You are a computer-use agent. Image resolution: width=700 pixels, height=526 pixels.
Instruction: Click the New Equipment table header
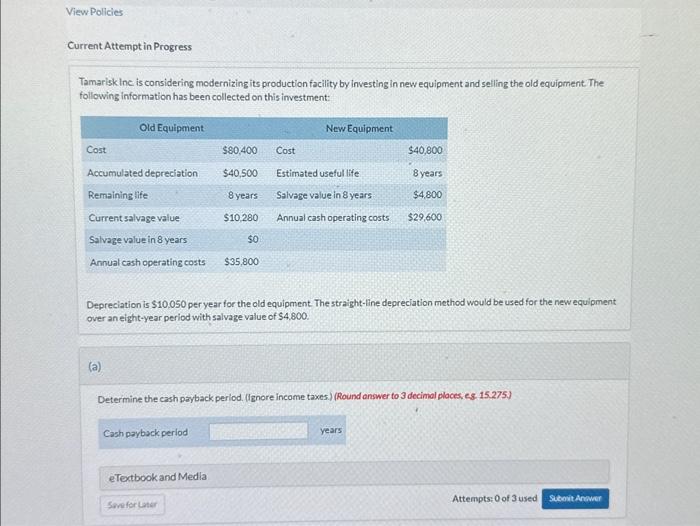[x=359, y=129]
